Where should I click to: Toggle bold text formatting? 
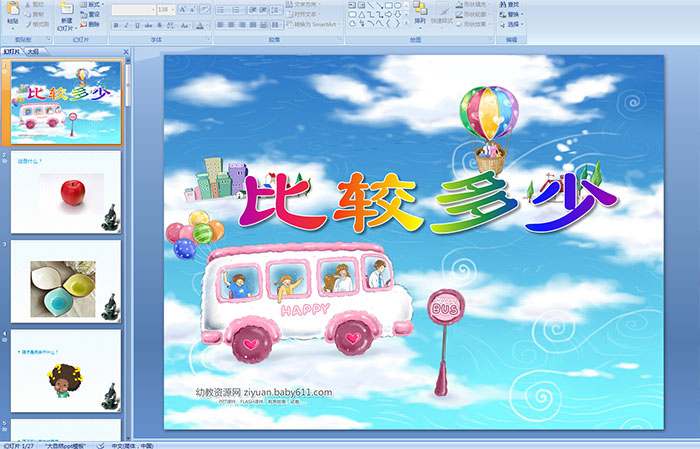[114, 24]
